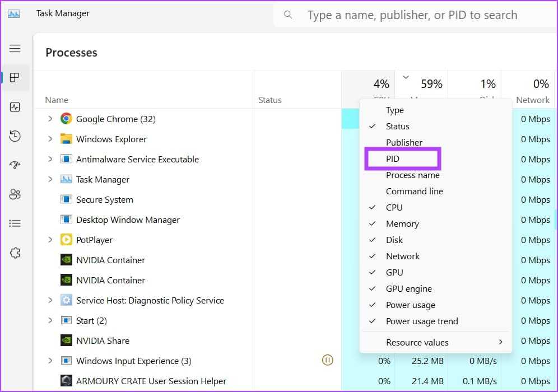This screenshot has width=558, height=392.
Task: Toggle the GPU engine column off
Action: [x=408, y=289]
